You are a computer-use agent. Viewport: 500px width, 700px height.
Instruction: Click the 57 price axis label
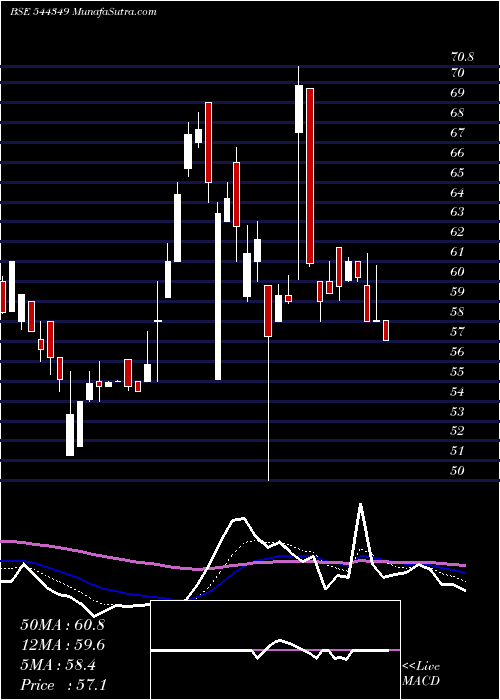click(x=458, y=331)
